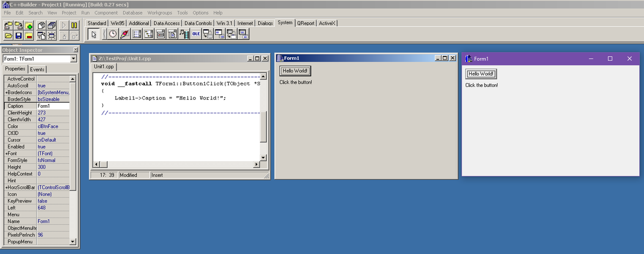This screenshot has width=644, height=254.
Task: Minimize the running purple Form1 window
Action: [591, 59]
